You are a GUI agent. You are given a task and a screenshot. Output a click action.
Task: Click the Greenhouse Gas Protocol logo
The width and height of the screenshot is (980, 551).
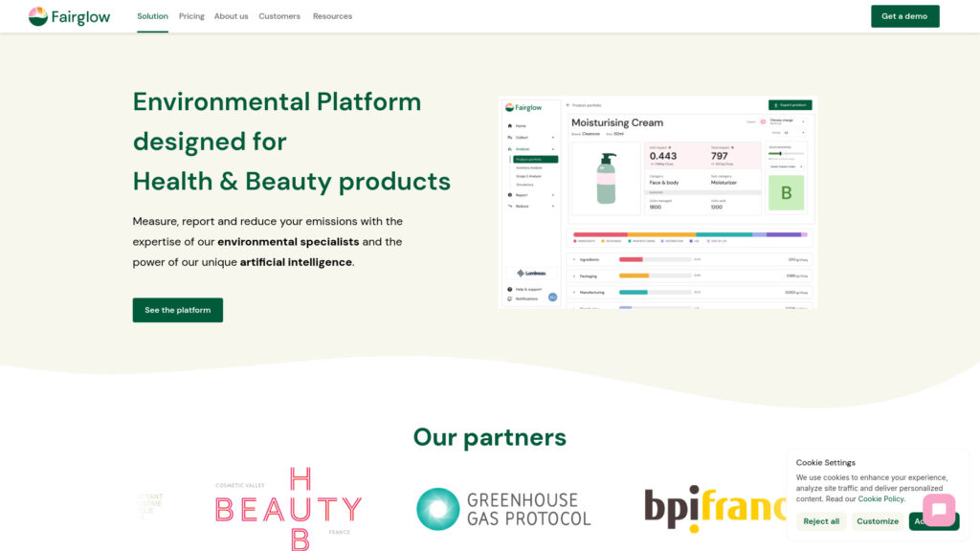pos(503,509)
